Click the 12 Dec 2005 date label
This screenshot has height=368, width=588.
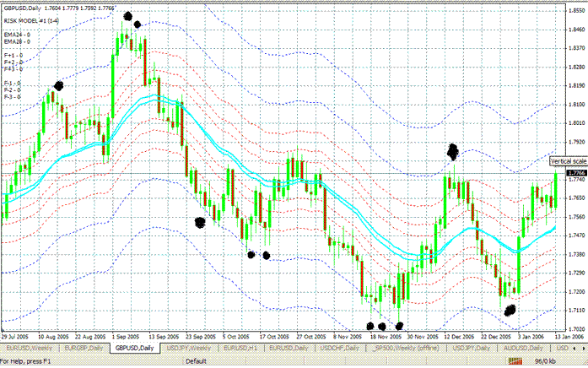coord(459,337)
